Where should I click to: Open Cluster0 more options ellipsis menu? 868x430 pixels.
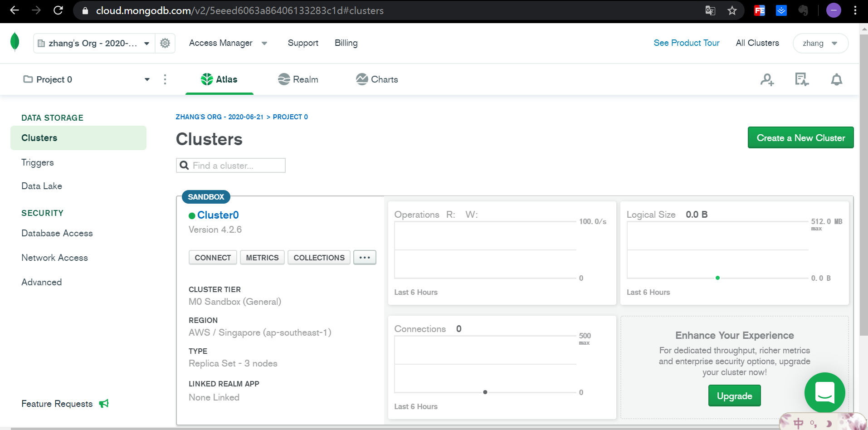tap(365, 257)
